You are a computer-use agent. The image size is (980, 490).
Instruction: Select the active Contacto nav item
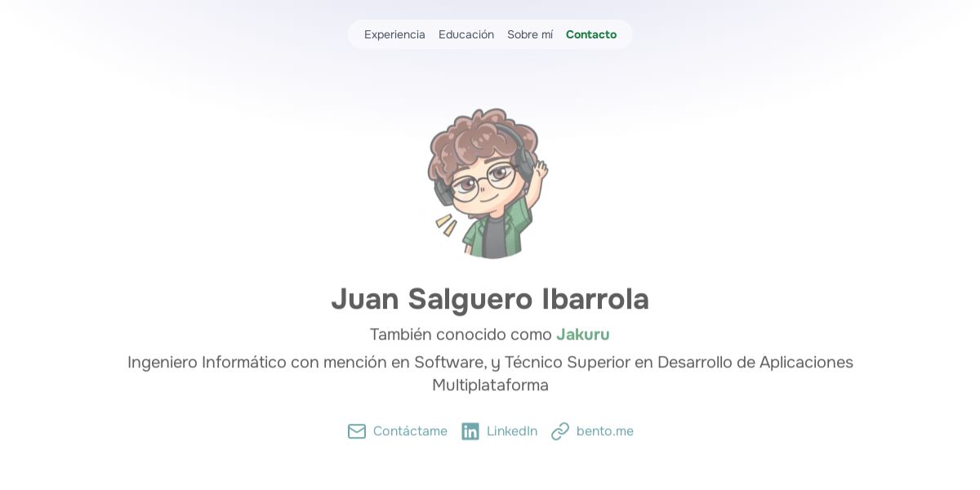point(591,34)
